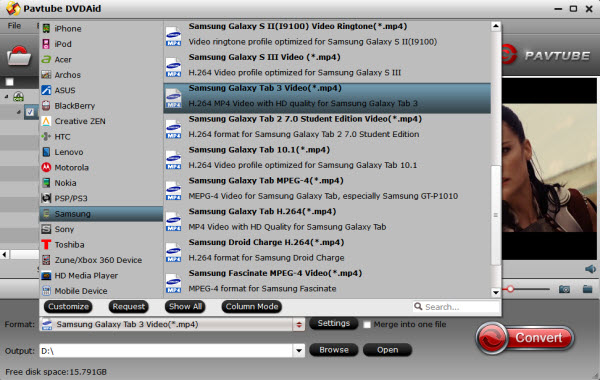600x380 pixels.
Task: Click the Lenovo category icon
Action: tap(46, 152)
